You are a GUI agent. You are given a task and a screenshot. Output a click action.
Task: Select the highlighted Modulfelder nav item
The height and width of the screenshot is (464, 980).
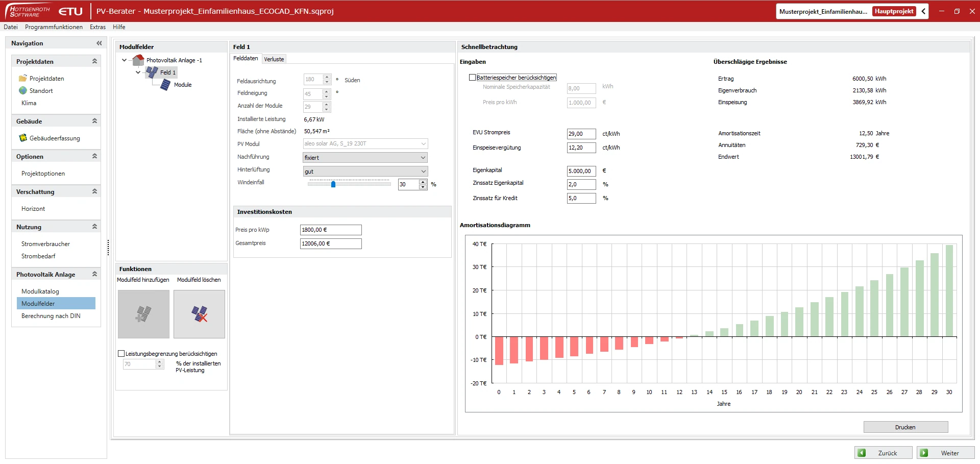pos(56,303)
